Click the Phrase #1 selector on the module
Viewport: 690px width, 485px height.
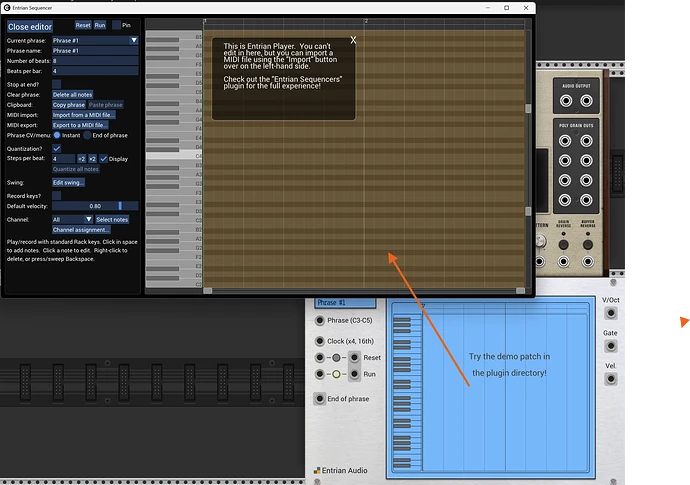tap(345, 303)
